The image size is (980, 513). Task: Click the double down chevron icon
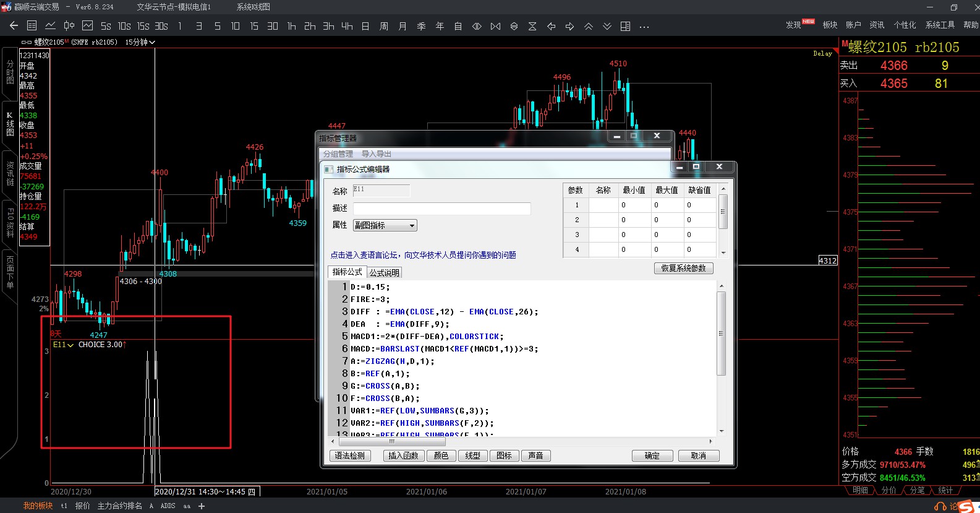(607, 26)
